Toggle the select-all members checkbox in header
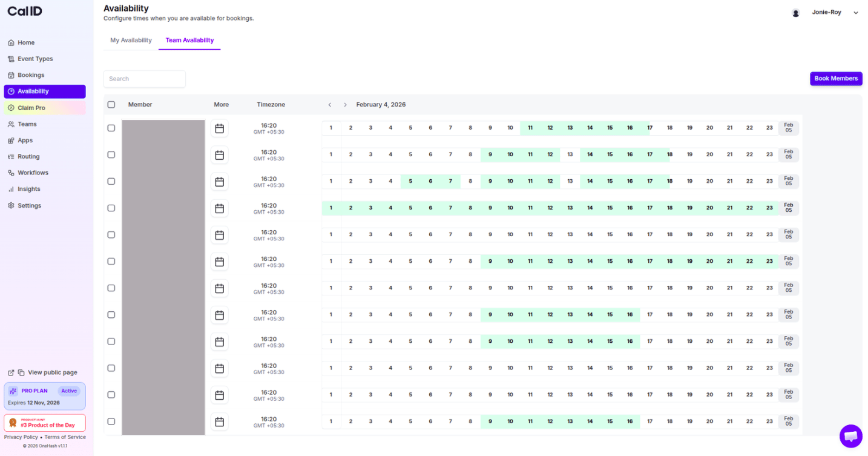The height and width of the screenshot is (456, 868). [x=111, y=105]
